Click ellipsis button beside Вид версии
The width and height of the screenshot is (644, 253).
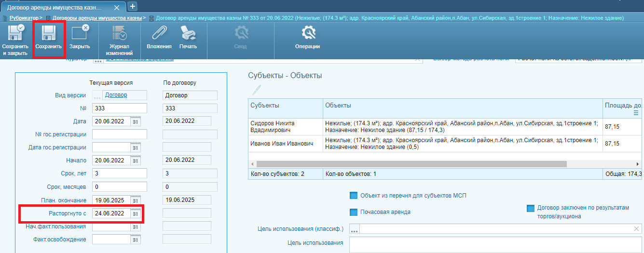tap(98, 95)
